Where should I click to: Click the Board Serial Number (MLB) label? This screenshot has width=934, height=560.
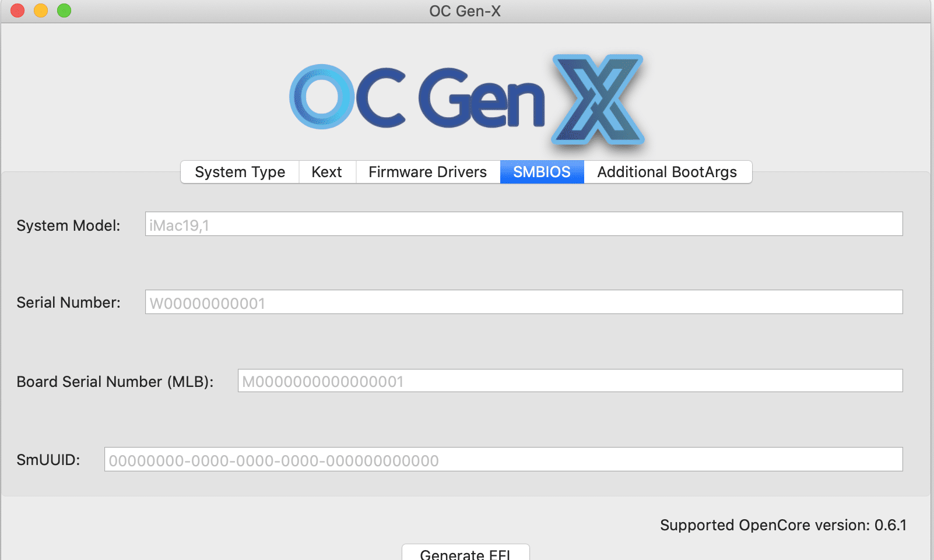(115, 382)
